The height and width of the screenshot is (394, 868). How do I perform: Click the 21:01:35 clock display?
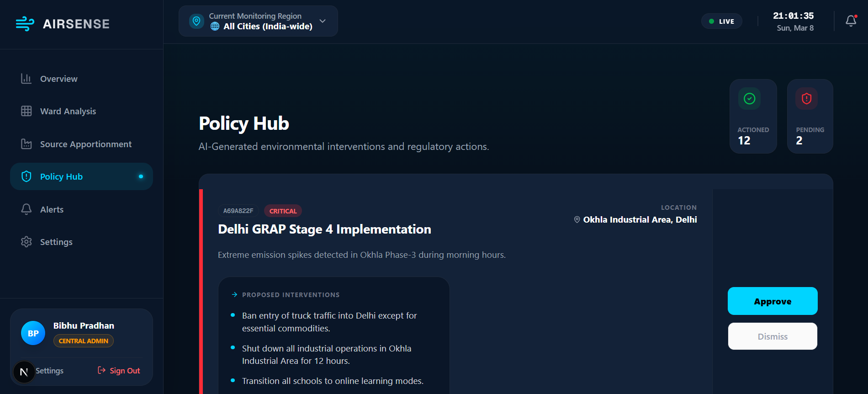[x=794, y=16]
